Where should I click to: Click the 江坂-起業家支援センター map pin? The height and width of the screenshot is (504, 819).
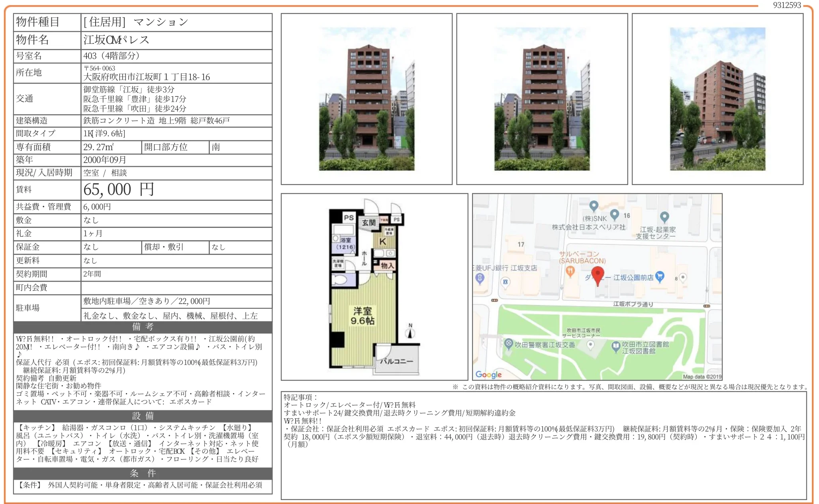pos(664,217)
